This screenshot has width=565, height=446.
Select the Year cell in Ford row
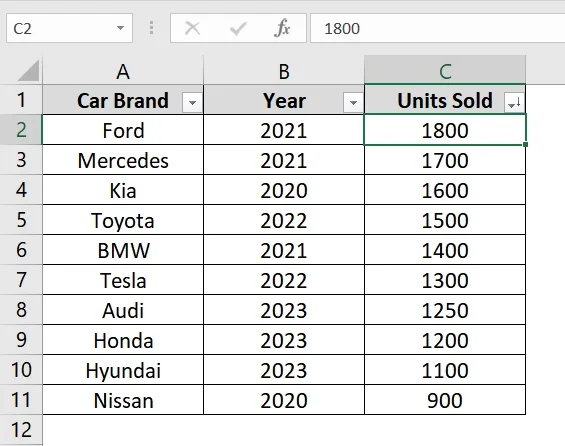284,130
